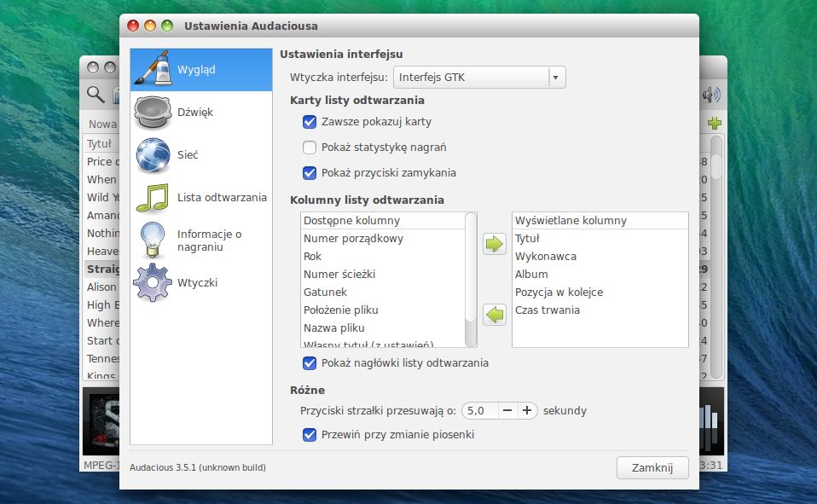Open the Wygląd appearance category
This screenshot has height=504, width=817.
pyautogui.click(x=201, y=69)
